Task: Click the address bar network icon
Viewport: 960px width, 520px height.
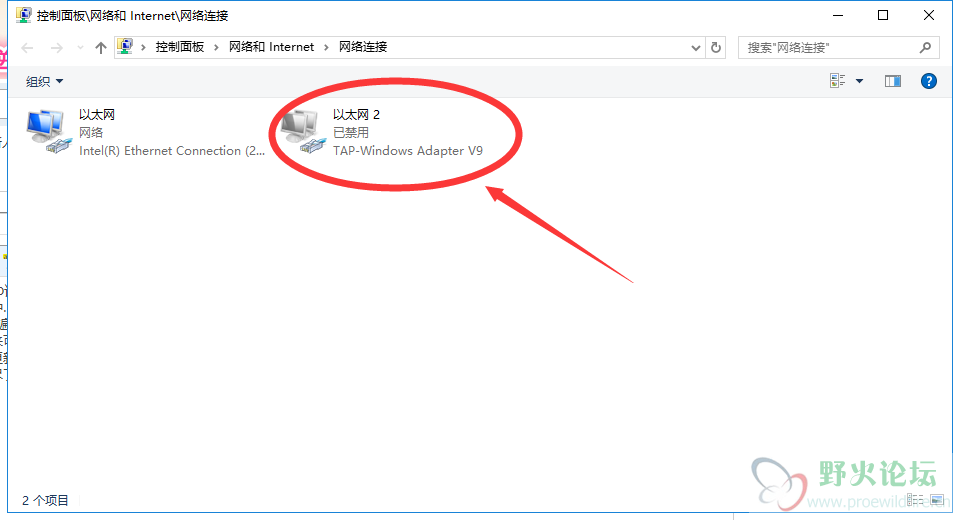Action: pos(126,47)
